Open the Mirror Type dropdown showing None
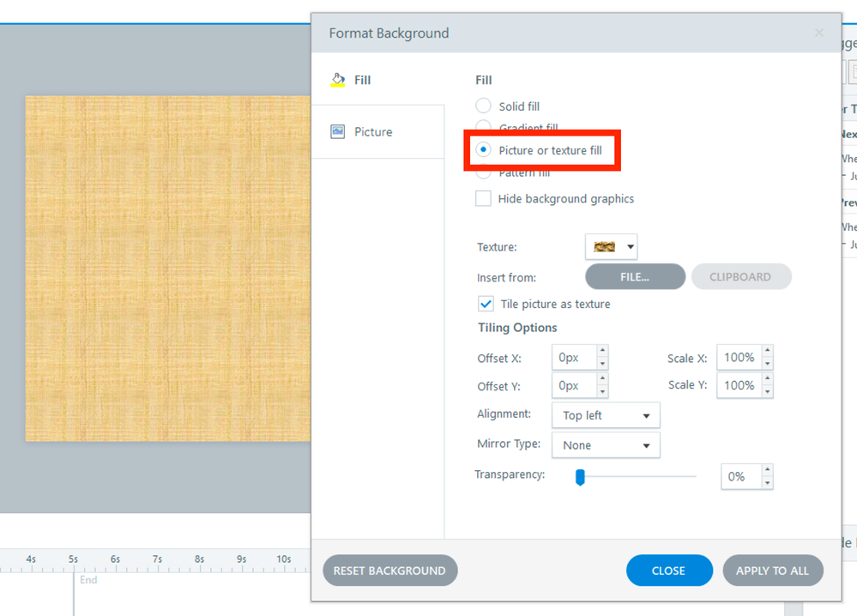This screenshot has width=857, height=616. (606, 445)
